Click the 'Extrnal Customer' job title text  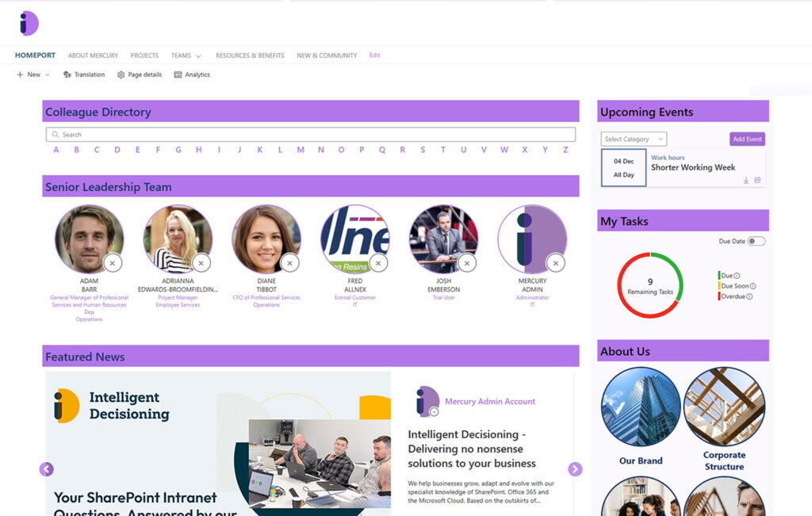tap(354, 297)
